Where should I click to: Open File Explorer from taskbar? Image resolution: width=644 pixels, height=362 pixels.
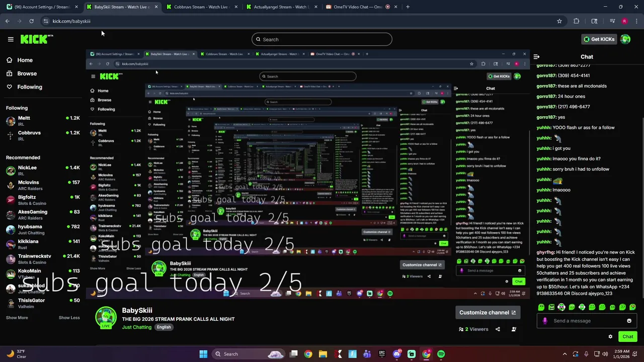click(323, 354)
